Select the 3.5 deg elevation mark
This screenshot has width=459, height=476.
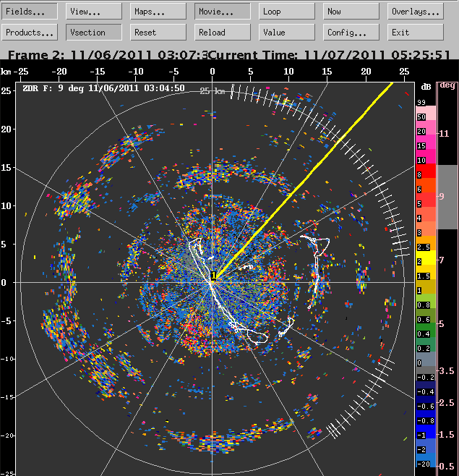click(446, 370)
